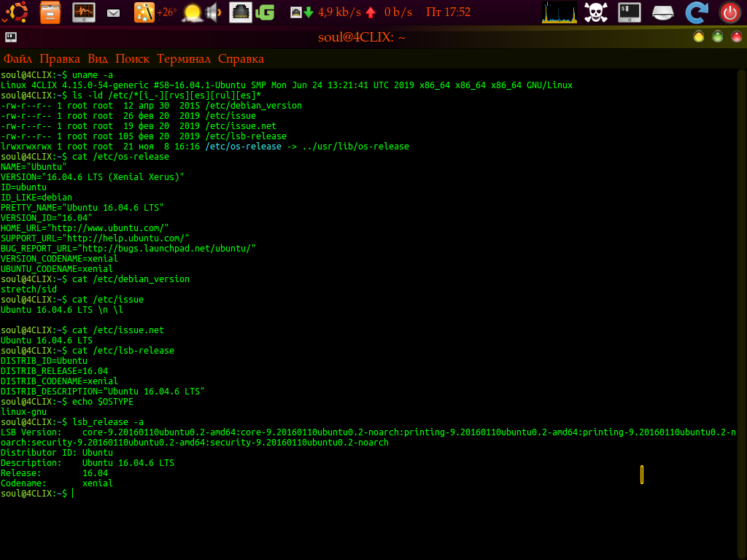
Task: Open the Пт 17:52 clock
Action: [448, 12]
